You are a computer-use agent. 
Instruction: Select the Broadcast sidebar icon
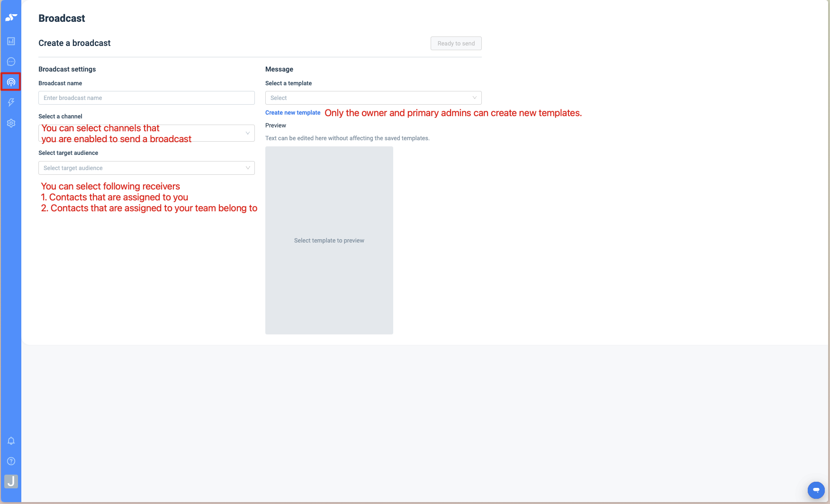point(11,82)
